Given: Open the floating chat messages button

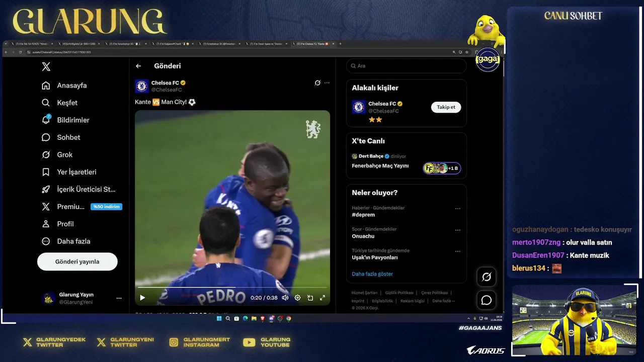Looking at the screenshot, I should pos(487,300).
